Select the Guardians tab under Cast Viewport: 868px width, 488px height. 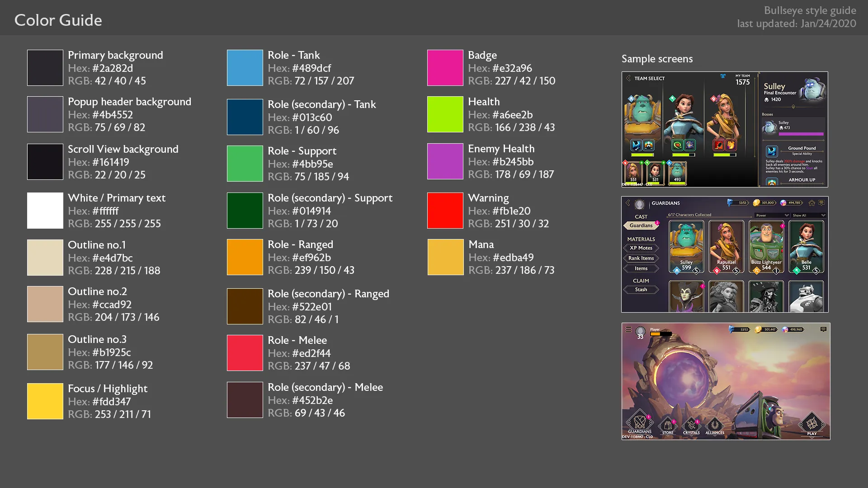pyautogui.click(x=641, y=225)
